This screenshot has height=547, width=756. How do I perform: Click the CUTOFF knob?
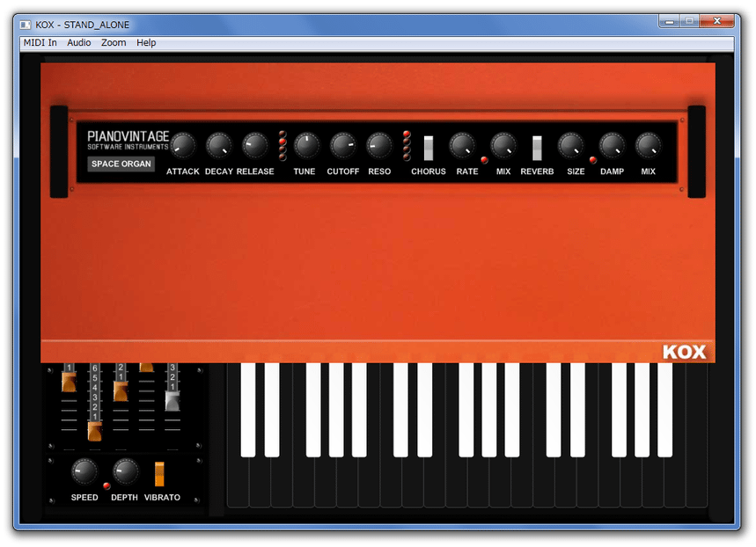[343, 146]
